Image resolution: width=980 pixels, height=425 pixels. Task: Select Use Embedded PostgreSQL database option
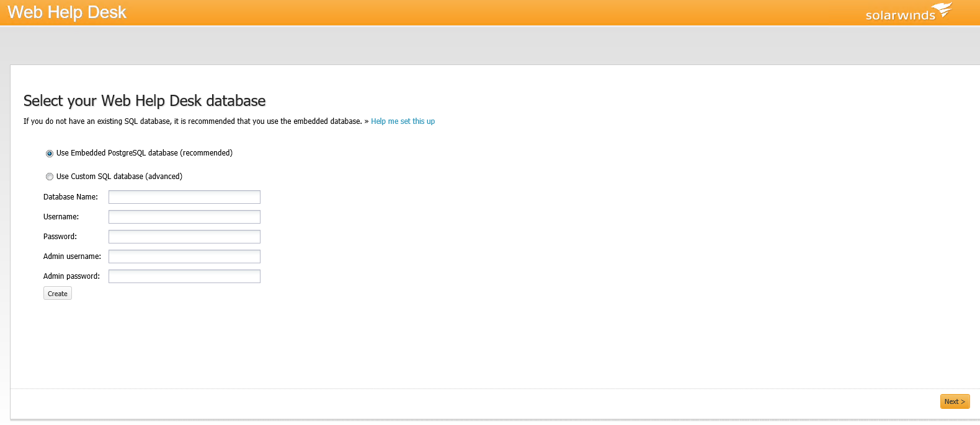click(50, 154)
